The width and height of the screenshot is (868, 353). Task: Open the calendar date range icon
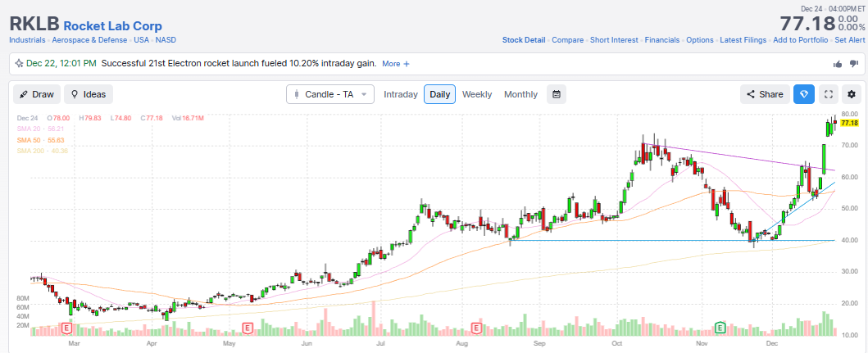pyautogui.click(x=557, y=94)
